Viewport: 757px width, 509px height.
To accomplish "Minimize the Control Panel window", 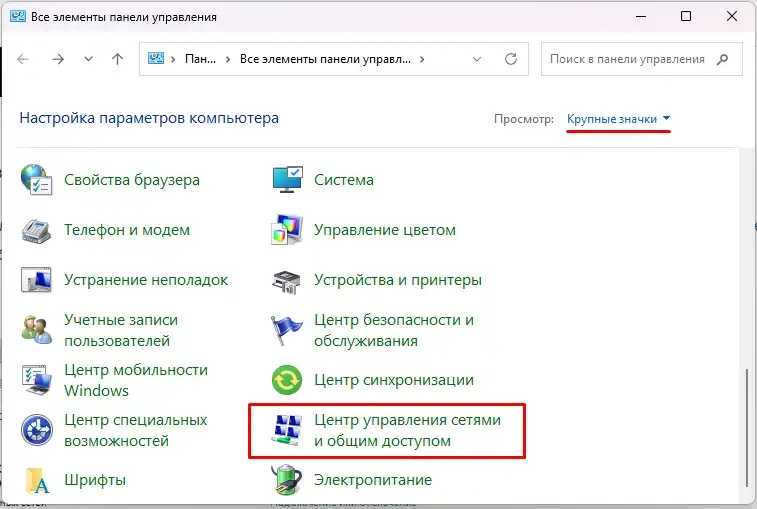I will tap(641, 16).
